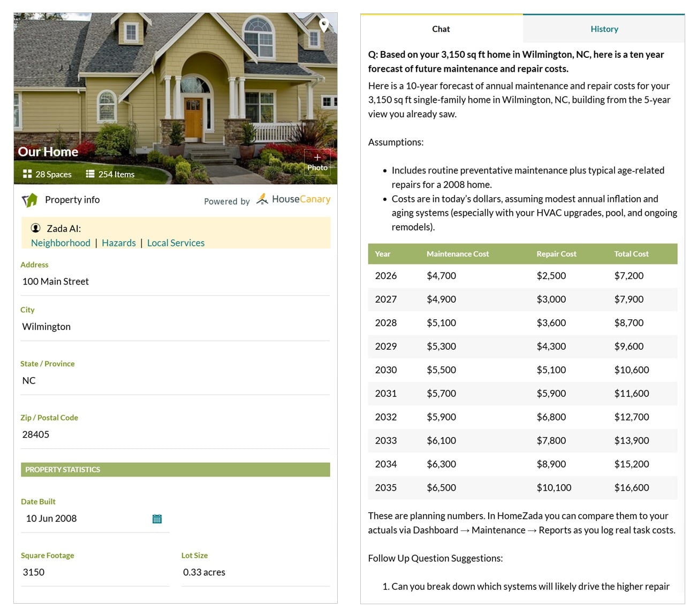Open the Local Services link
Image resolution: width=697 pixels, height=616 pixels.
click(x=176, y=243)
